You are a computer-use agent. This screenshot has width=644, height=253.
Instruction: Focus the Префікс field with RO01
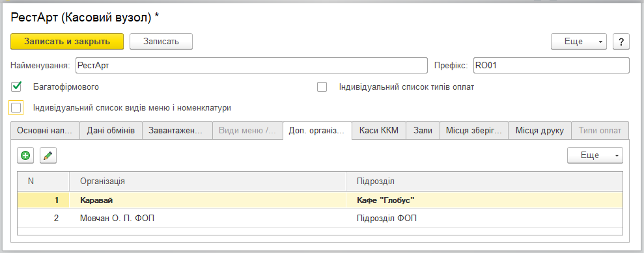click(551, 65)
